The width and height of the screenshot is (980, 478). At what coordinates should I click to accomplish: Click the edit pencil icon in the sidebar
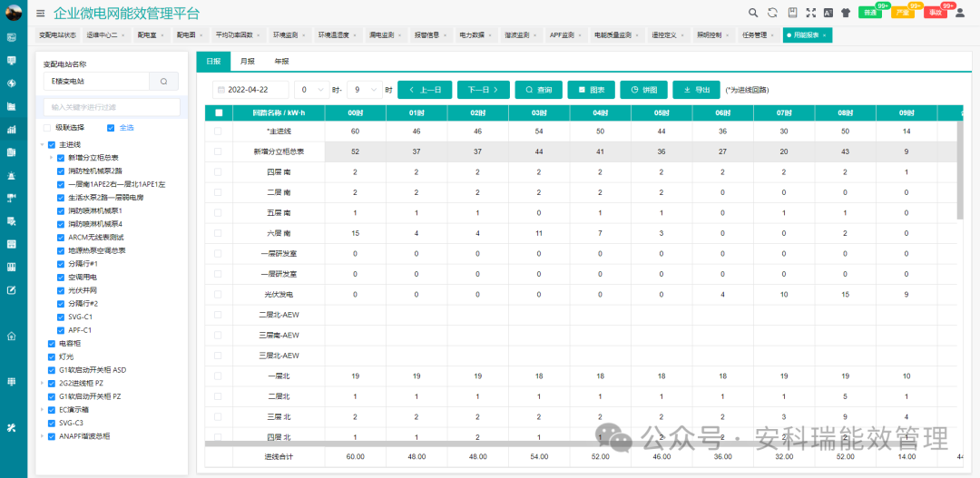(11, 290)
